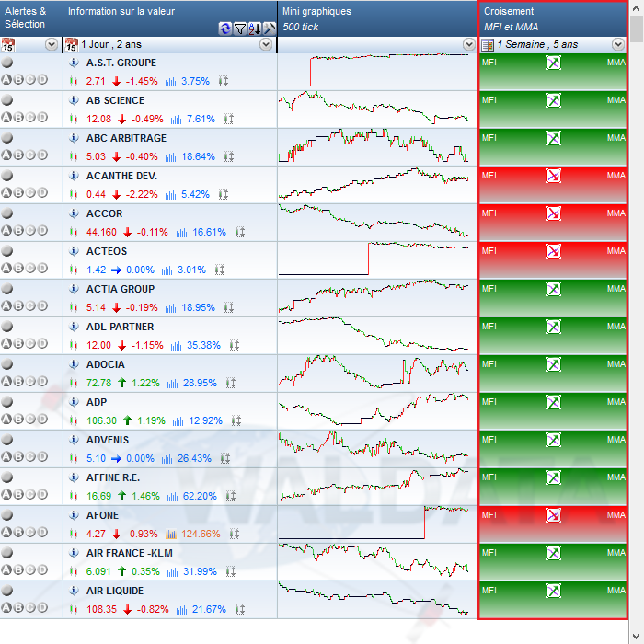Click green MFI MMA signal for AB SCIENCE
The width and height of the screenshot is (644, 644).
pyautogui.click(x=553, y=109)
